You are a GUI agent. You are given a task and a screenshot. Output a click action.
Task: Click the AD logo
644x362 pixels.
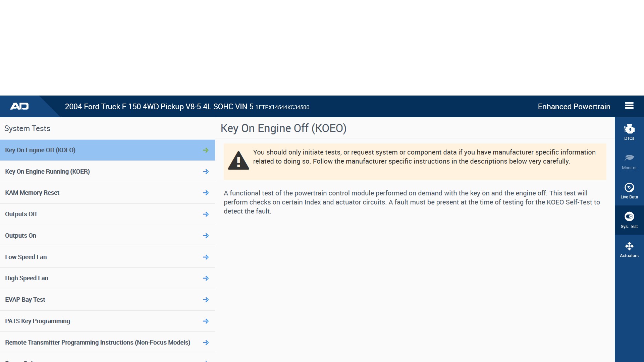coord(19,106)
